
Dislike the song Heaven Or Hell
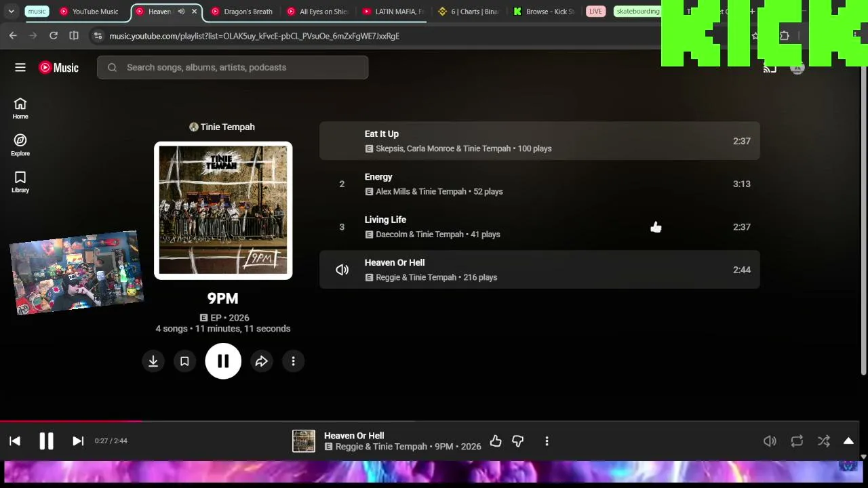pyautogui.click(x=518, y=441)
